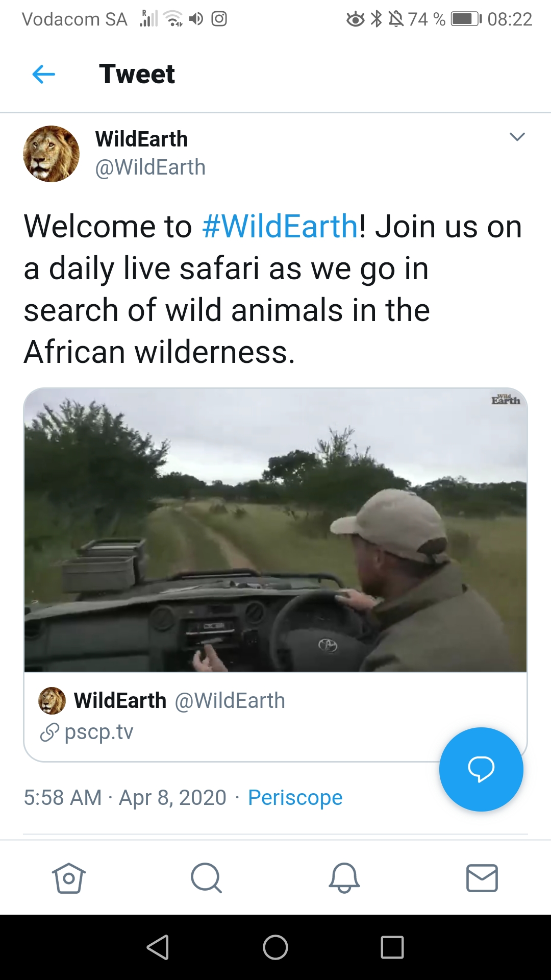551x980 pixels.
Task: Go to the Home tab
Action: tap(69, 878)
